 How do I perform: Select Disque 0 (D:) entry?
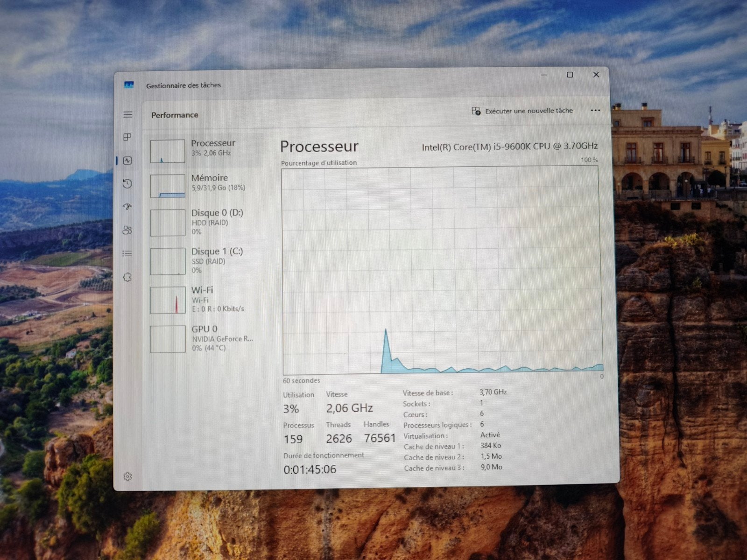[x=204, y=222]
